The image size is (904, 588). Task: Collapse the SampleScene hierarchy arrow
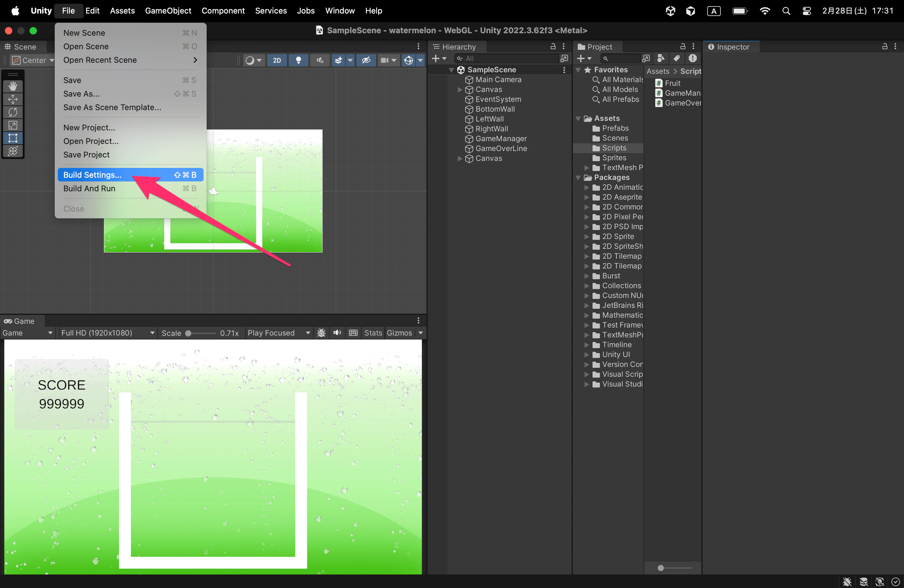(452, 70)
